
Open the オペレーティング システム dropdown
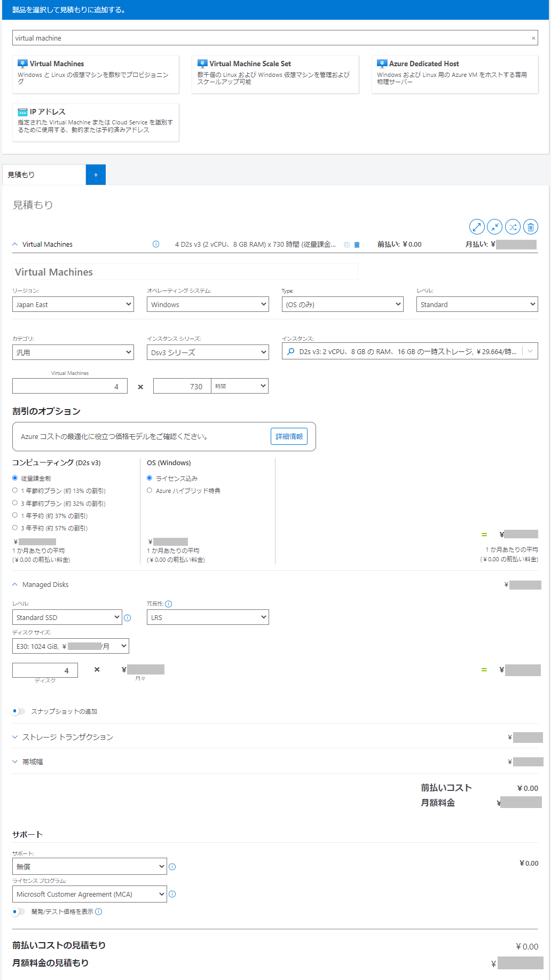pos(208,304)
